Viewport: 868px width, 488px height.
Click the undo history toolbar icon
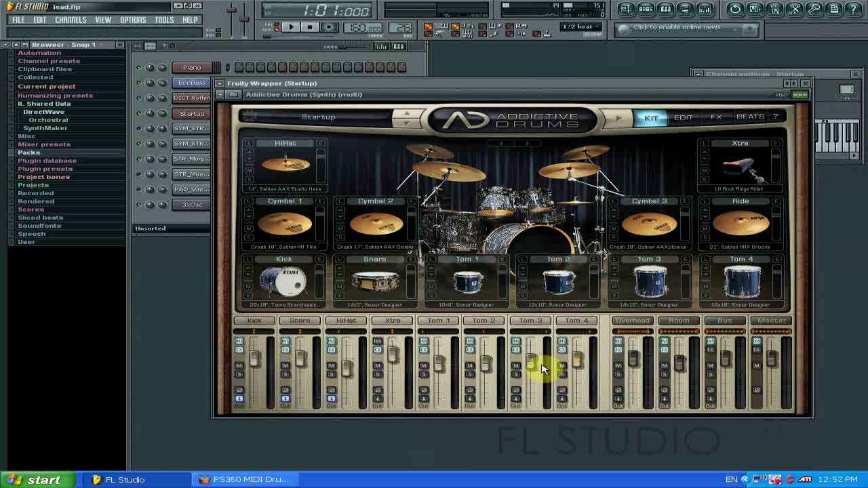click(x=735, y=9)
